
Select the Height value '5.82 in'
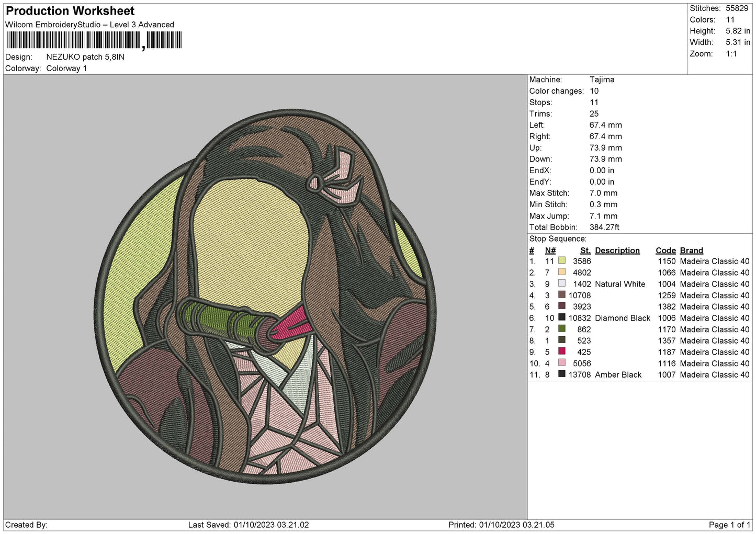click(x=738, y=31)
